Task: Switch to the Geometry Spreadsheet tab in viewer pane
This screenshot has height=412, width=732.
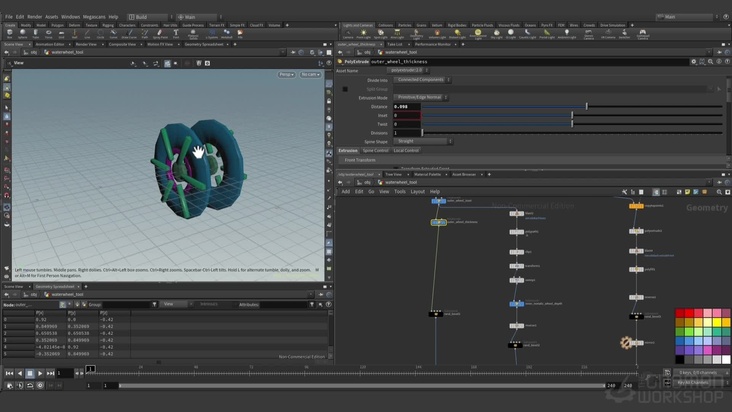Action: (x=204, y=44)
